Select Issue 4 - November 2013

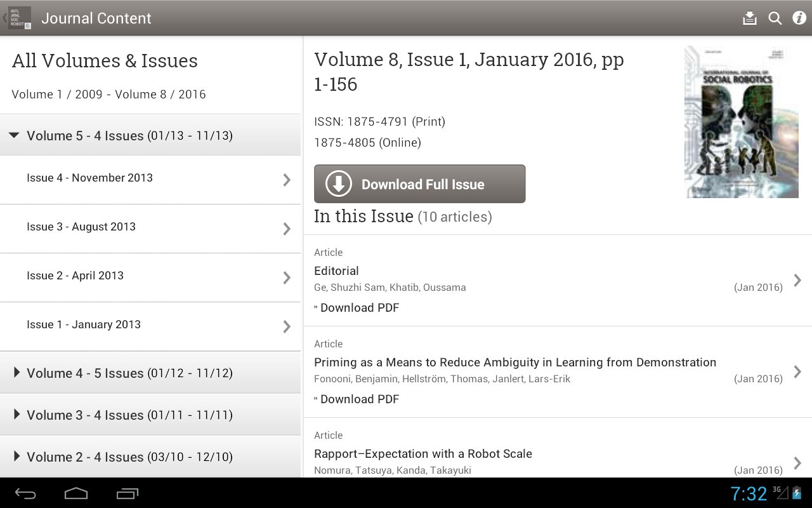coord(150,178)
